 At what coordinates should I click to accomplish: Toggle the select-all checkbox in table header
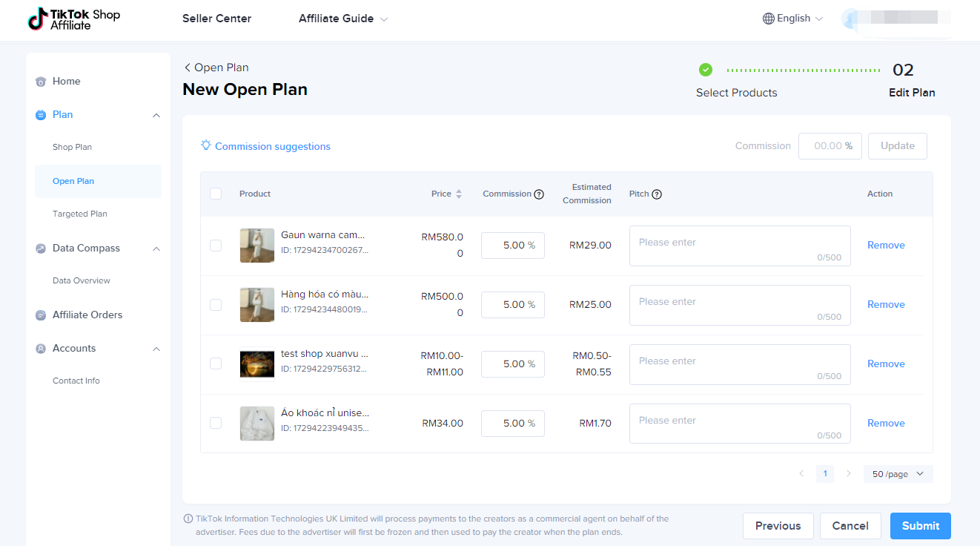216,194
